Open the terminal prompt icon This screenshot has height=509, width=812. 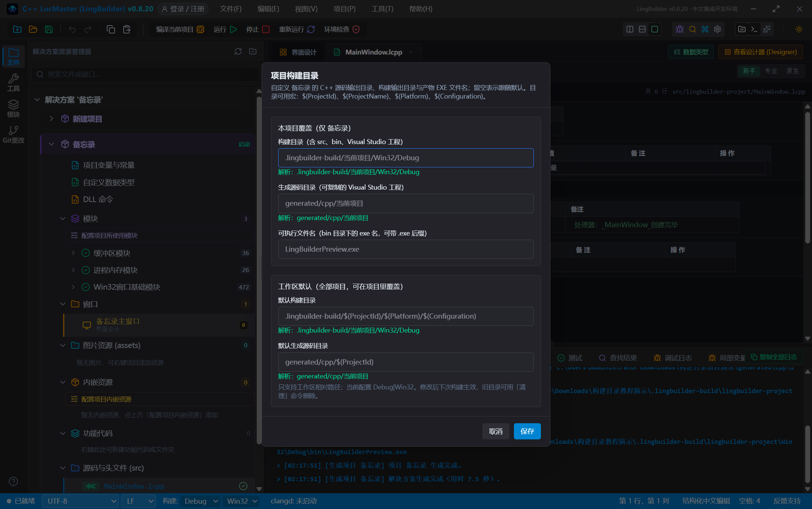click(x=754, y=29)
